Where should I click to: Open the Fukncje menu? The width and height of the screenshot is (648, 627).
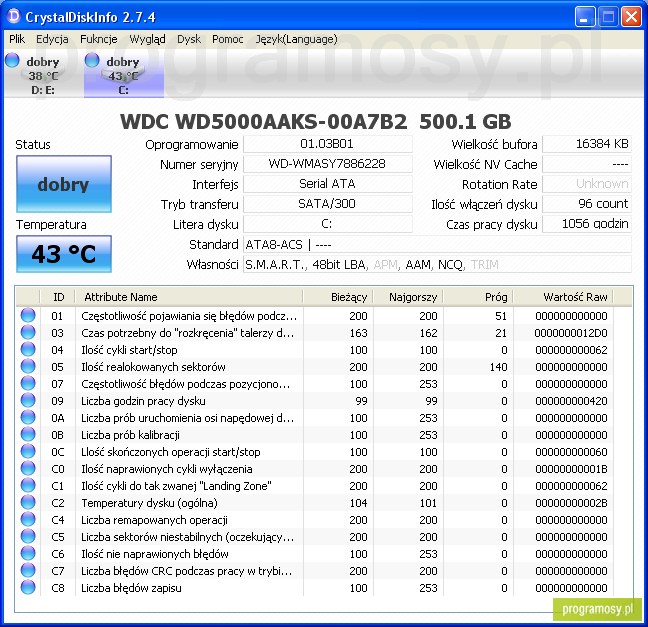(x=99, y=39)
